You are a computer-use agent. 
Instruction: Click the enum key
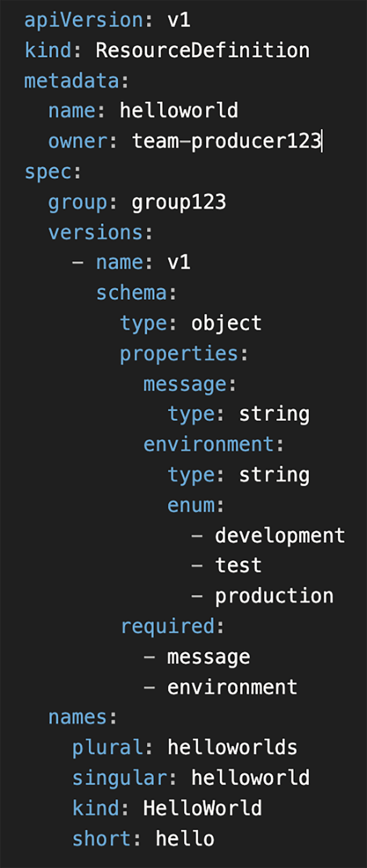191,505
